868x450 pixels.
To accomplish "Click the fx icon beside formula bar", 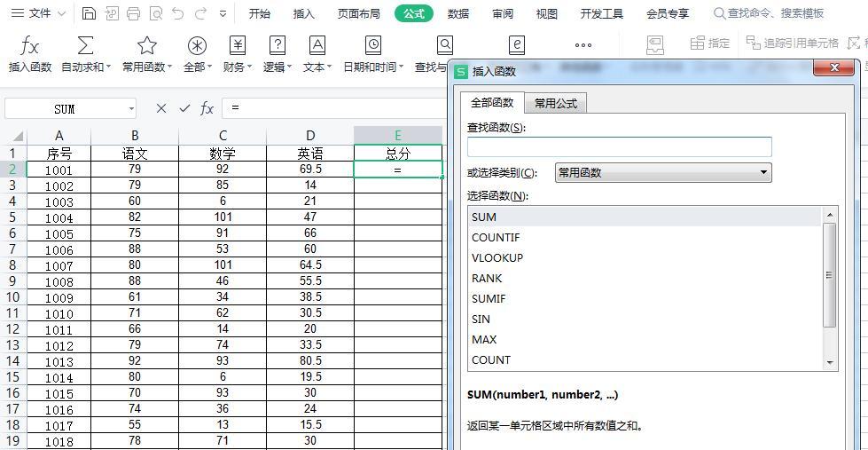I will coord(207,108).
